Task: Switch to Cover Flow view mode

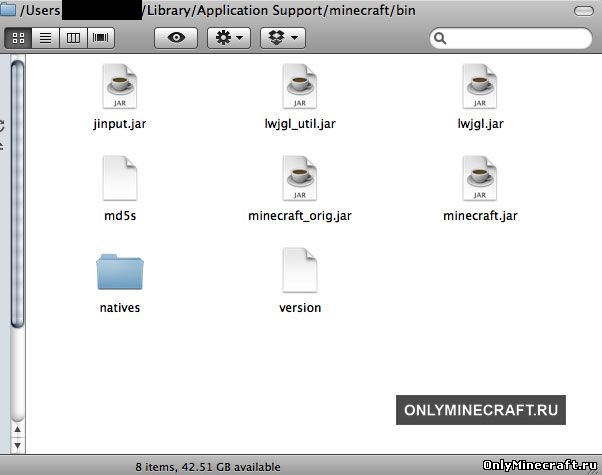Action: pos(100,37)
